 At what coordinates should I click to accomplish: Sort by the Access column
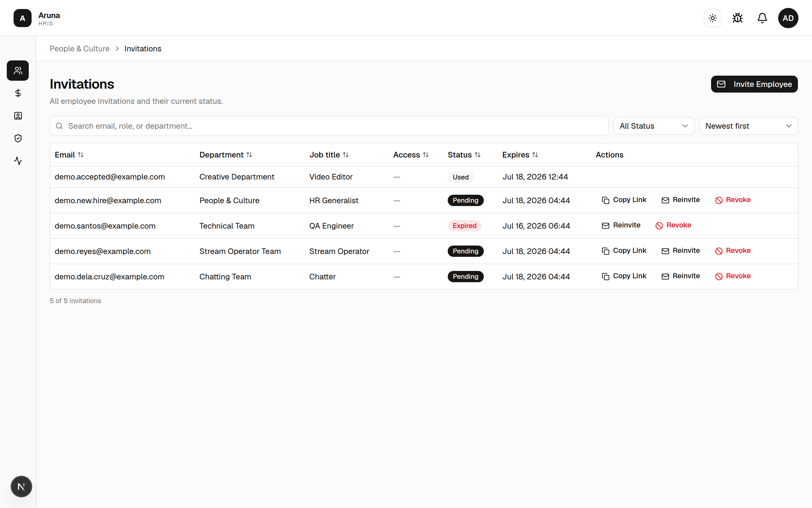[x=411, y=155]
